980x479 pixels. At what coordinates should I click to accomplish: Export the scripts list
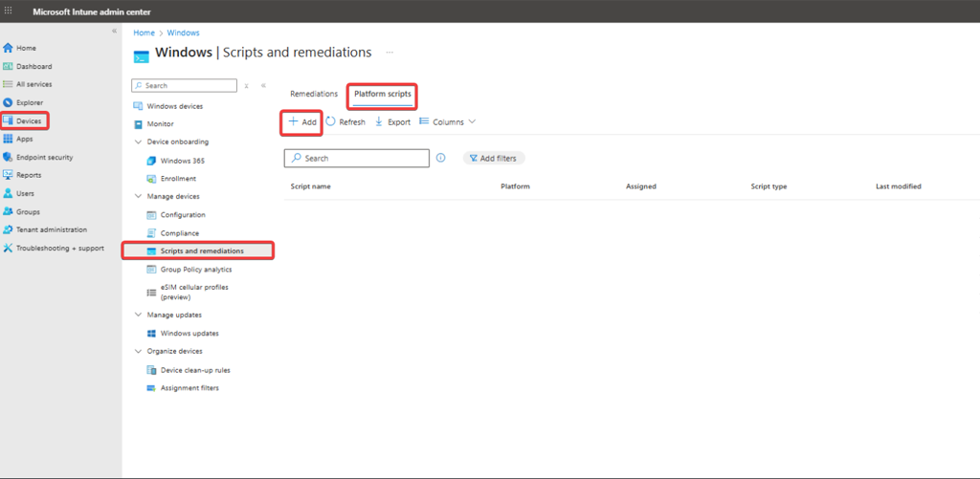[392, 122]
